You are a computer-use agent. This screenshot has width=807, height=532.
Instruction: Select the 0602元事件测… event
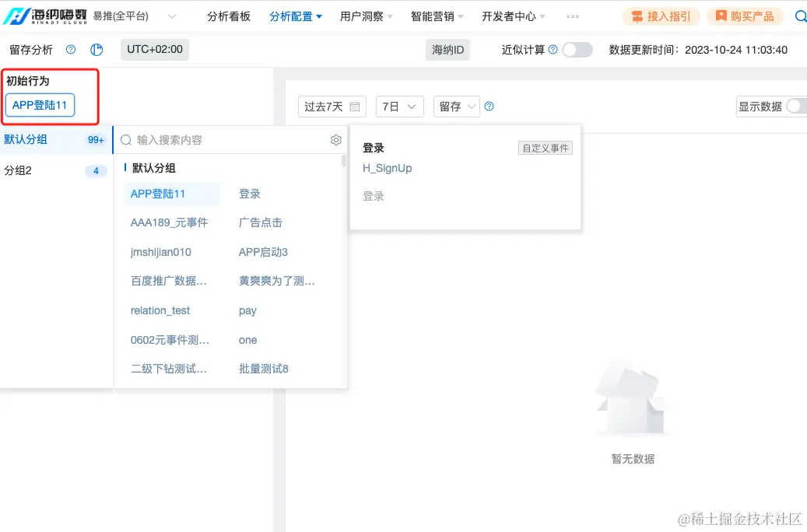pos(170,340)
